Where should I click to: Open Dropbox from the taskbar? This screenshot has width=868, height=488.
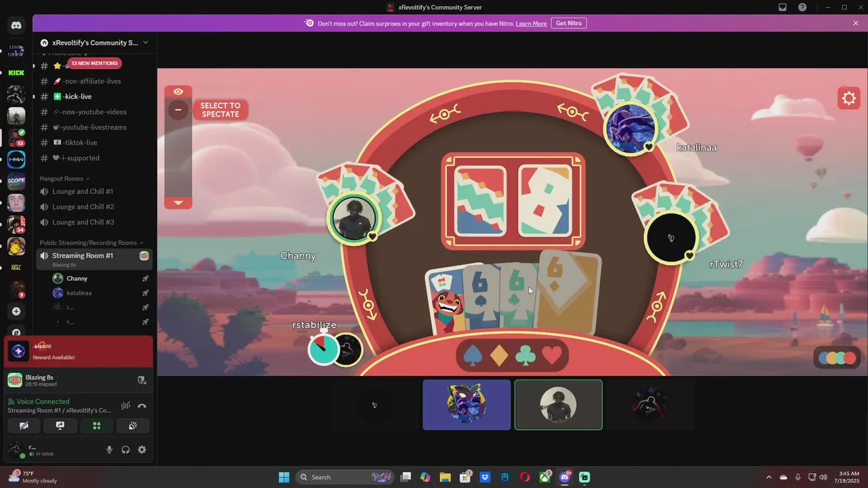coord(485,477)
